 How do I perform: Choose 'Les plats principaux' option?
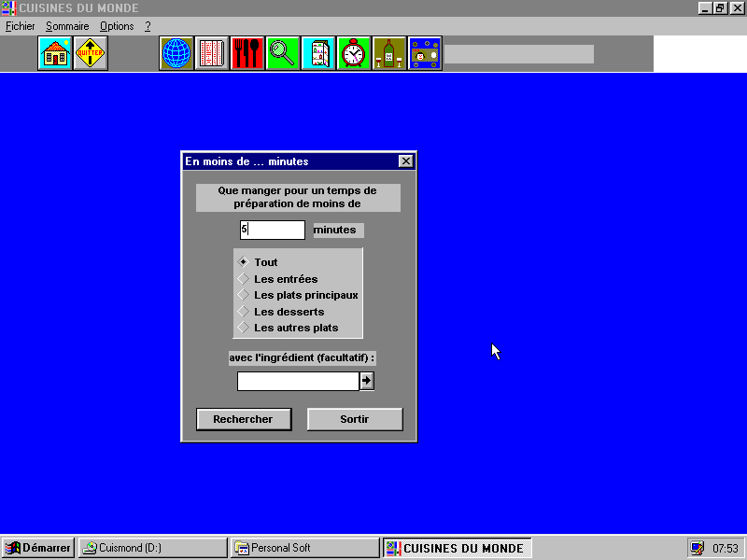(244, 295)
